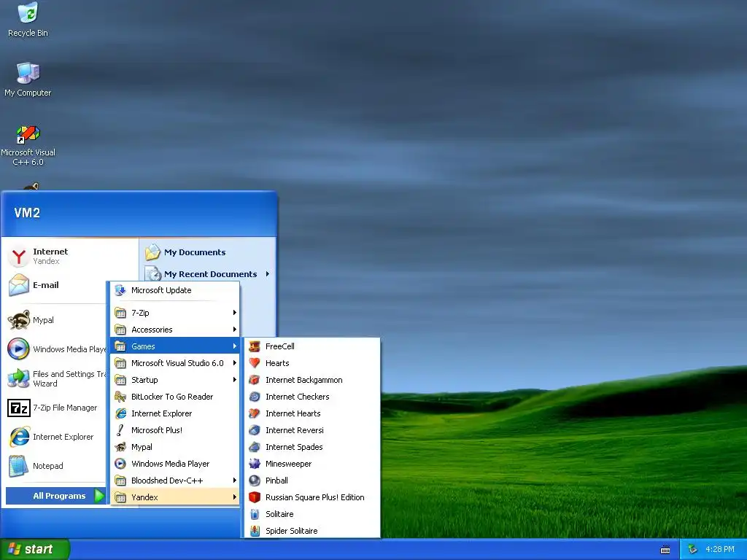The height and width of the screenshot is (560, 747).
Task: Open the 7-Zip File Manager pinned icon
Action: 18,408
